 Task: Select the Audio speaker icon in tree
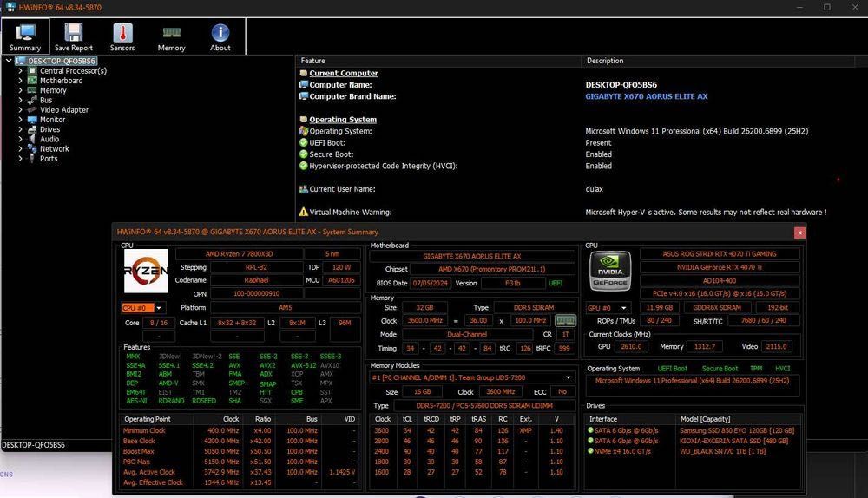click(32, 139)
